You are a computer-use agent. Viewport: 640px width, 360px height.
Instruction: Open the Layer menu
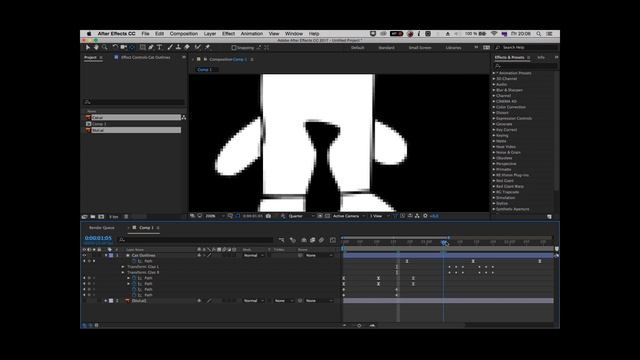[x=210, y=34]
